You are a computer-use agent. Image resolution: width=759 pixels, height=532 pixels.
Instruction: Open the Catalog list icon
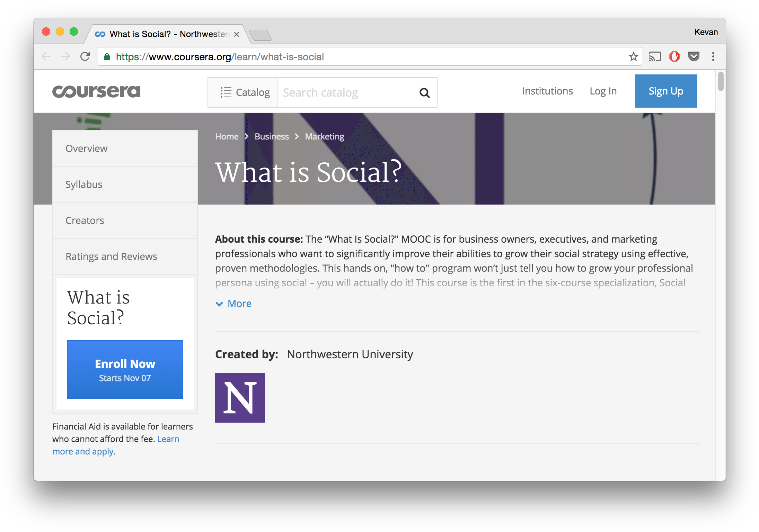(226, 92)
